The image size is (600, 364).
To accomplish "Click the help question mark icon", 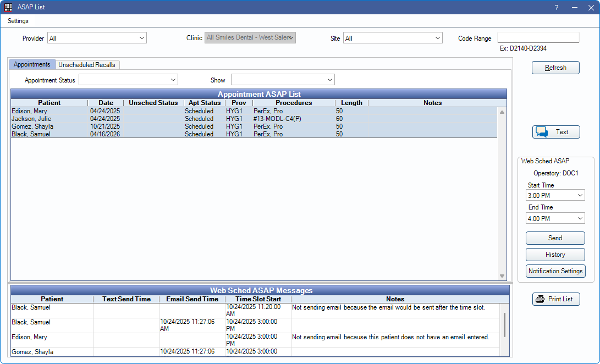I will pyautogui.click(x=556, y=7).
